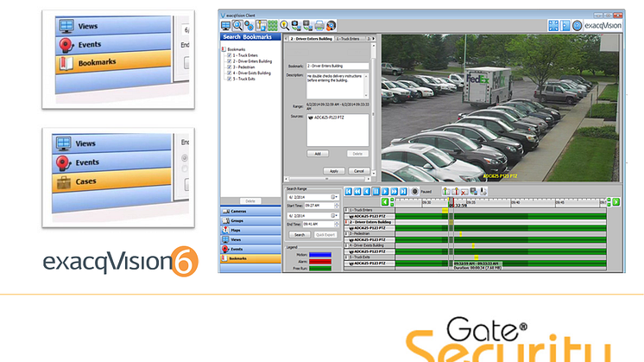Select ADC625-P123 PTZ in Sources list
This screenshot has height=362, width=644.
point(326,117)
